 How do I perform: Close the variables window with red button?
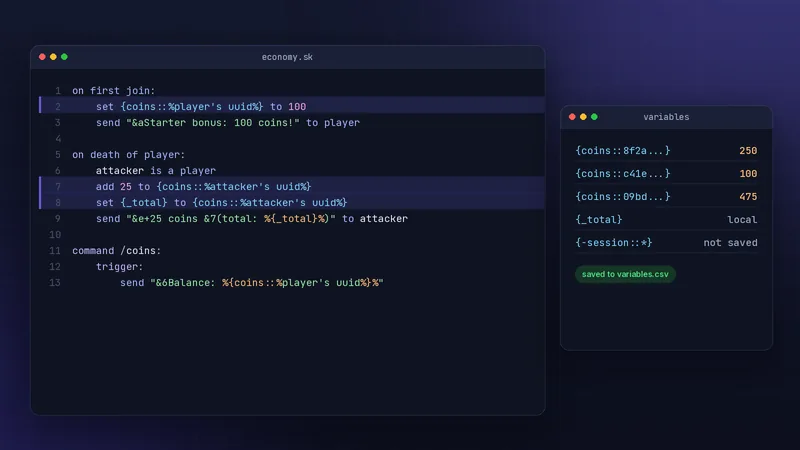coord(572,117)
